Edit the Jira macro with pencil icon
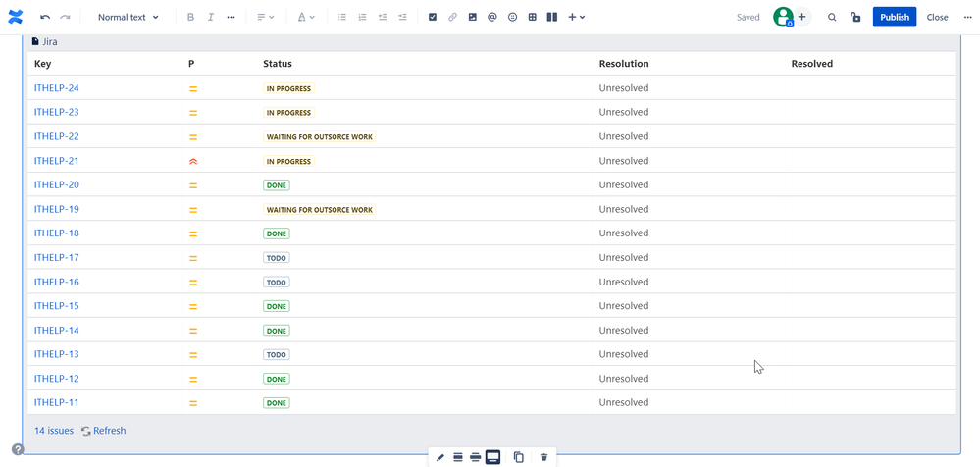 [x=440, y=457]
